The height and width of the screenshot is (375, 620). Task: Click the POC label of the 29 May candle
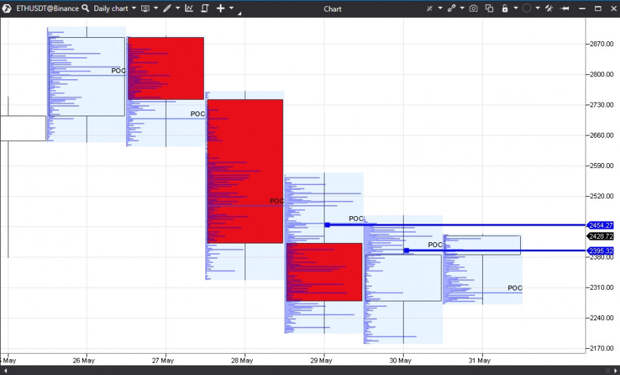coord(356,218)
